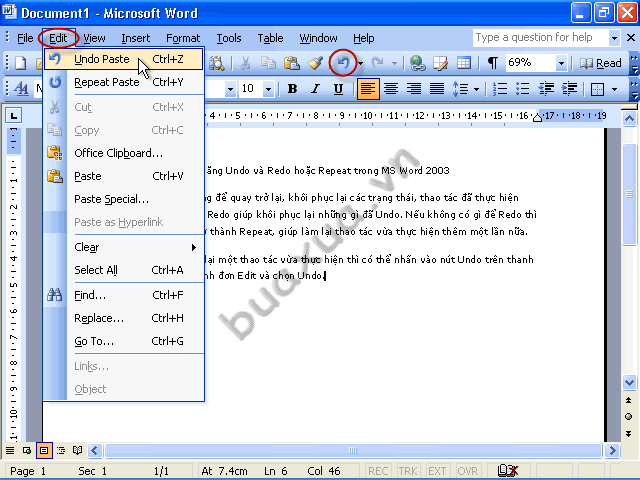Choose Select All menu item

point(124,270)
